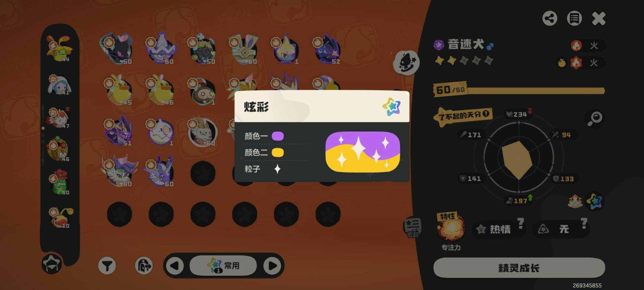Click the magnifier icon beside stats radar

595,118
